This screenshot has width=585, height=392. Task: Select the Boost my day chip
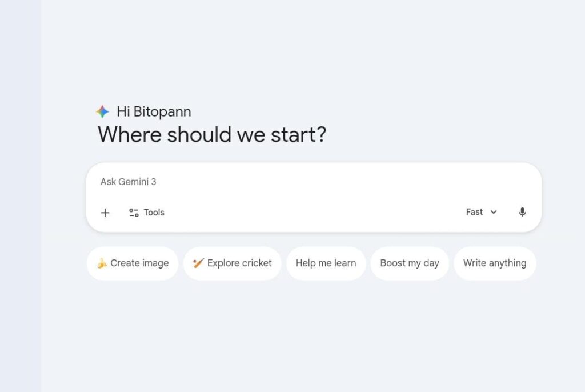[410, 263]
